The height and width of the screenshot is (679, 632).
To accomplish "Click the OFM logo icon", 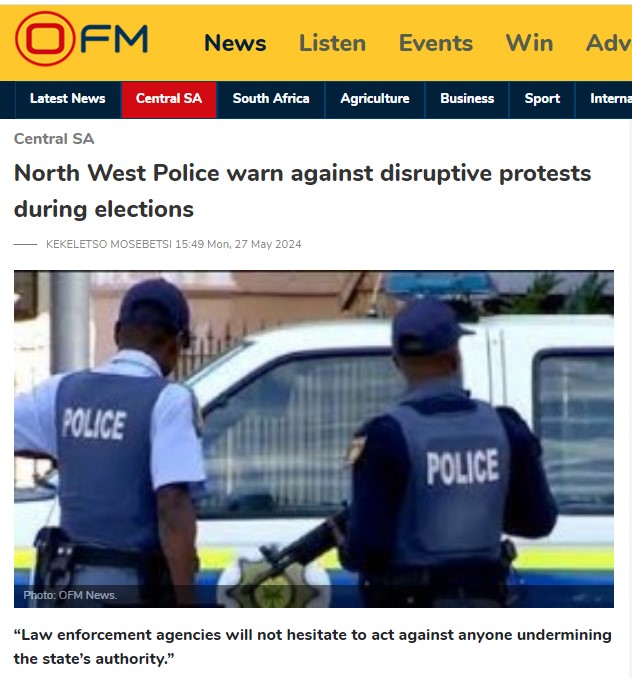I will tap(81, 39).
